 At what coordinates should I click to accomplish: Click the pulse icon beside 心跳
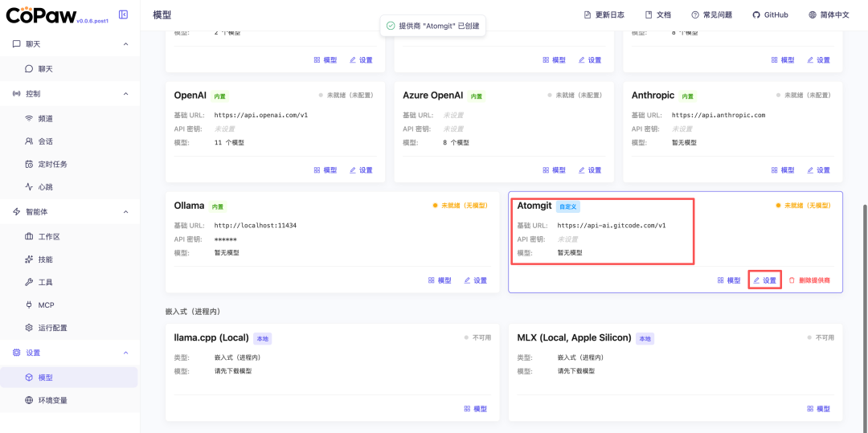30,187
